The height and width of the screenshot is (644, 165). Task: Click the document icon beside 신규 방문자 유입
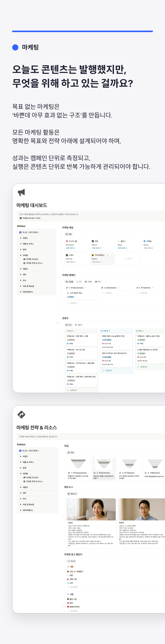(68, 293)
